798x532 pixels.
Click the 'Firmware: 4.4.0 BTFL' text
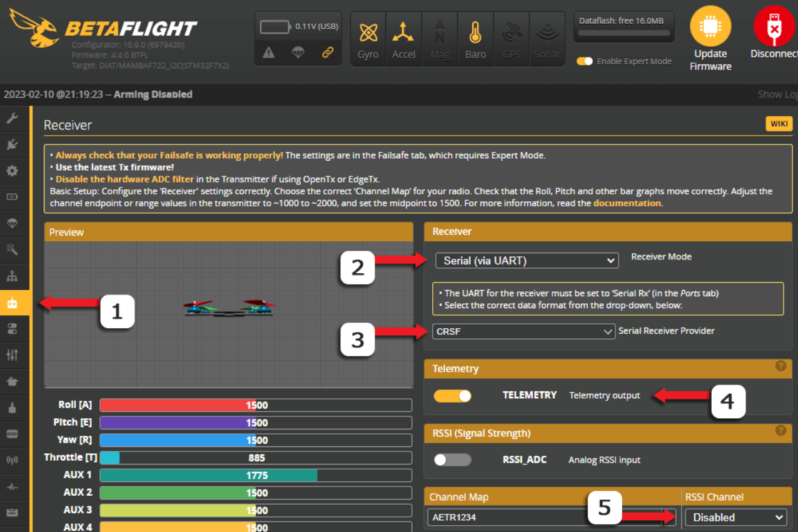110,55
